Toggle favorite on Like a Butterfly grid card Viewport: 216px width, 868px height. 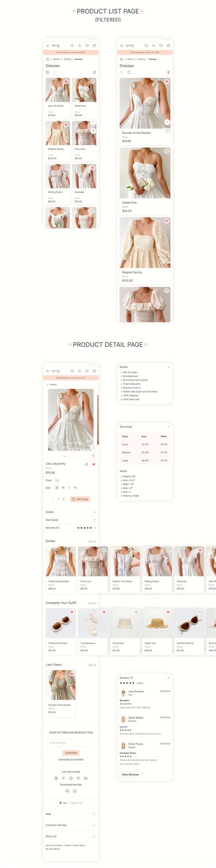coord(66,82)
